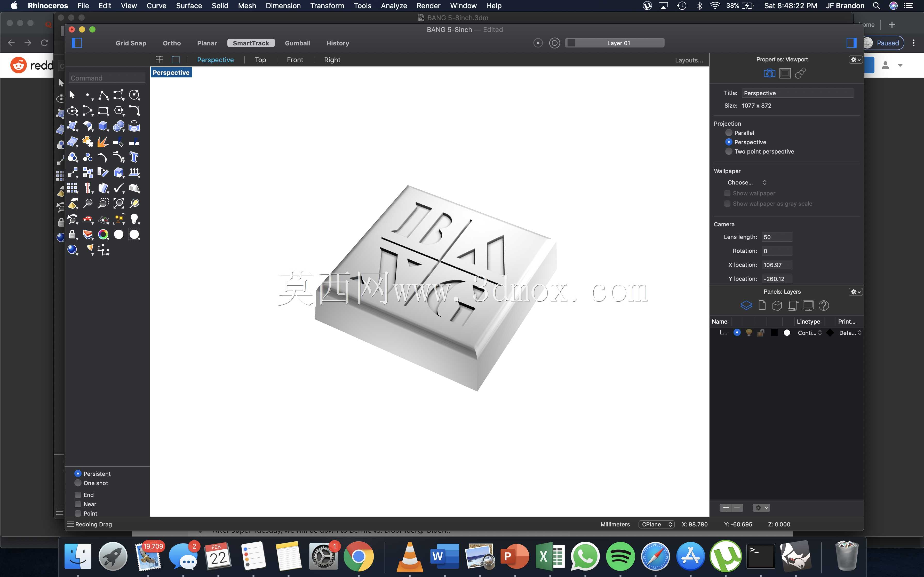Choose the Polygon hexagon tool
Image resolution: width=924 pixels, height=577 pixels.
pyautogui.click(x=119, y=111)
